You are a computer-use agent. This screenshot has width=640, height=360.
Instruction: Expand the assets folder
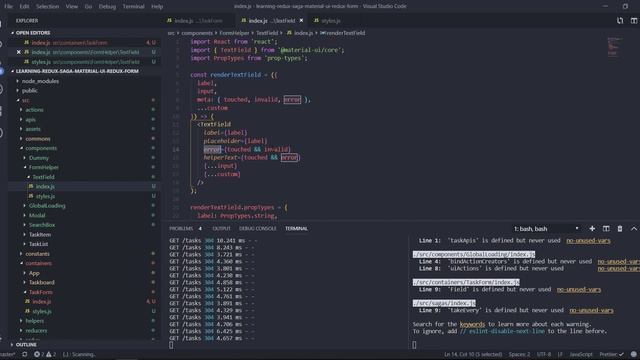tap(33, 129)
